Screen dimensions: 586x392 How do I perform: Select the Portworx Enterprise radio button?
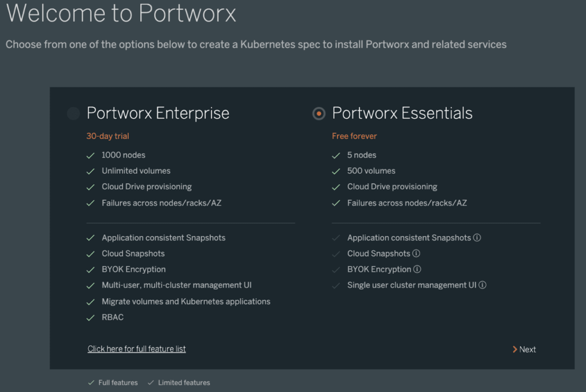coord(73,113)
